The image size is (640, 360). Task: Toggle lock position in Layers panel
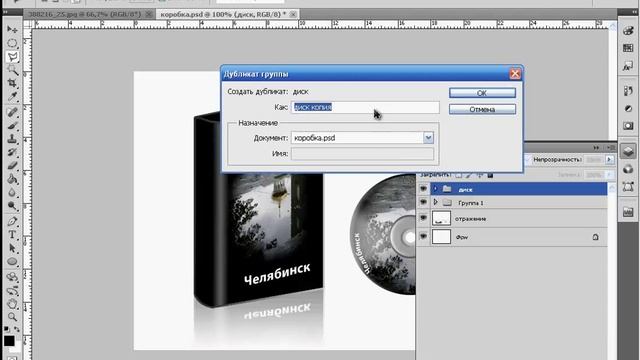point(480,175)
